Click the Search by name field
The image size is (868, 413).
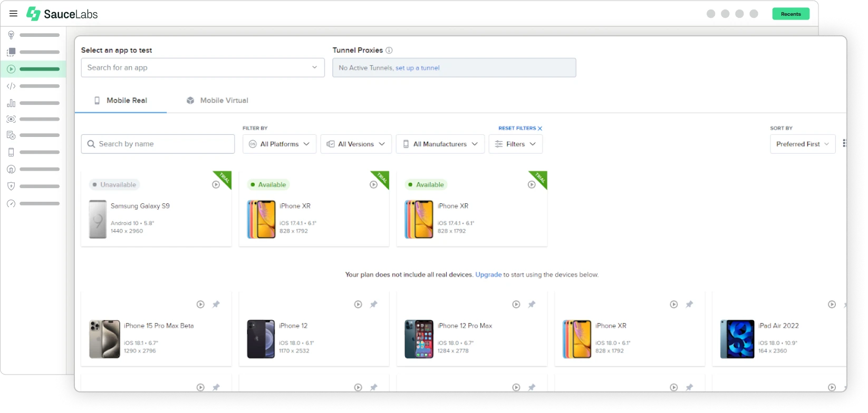[x=158, y=144]
